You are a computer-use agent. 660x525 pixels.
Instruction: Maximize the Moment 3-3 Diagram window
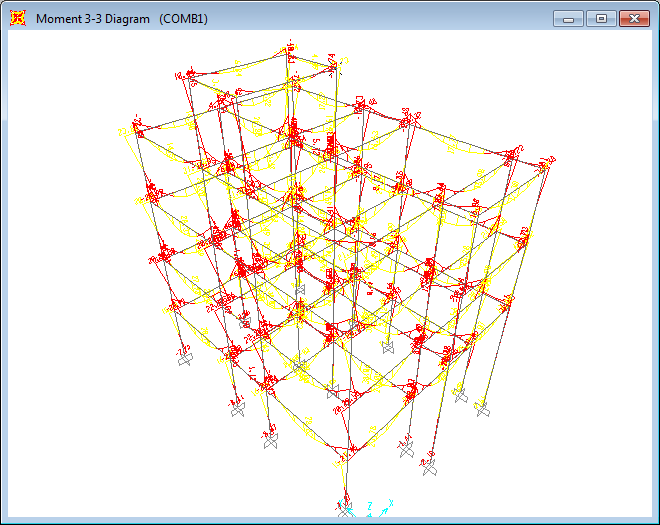tap(600, 18)
